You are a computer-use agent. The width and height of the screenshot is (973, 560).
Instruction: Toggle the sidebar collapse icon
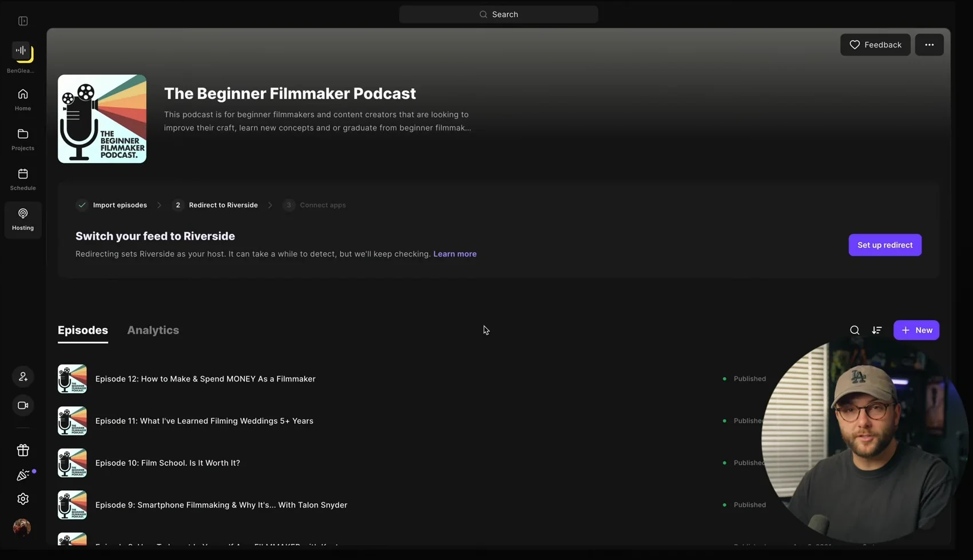pyautogui.click(x=23, y=21)
